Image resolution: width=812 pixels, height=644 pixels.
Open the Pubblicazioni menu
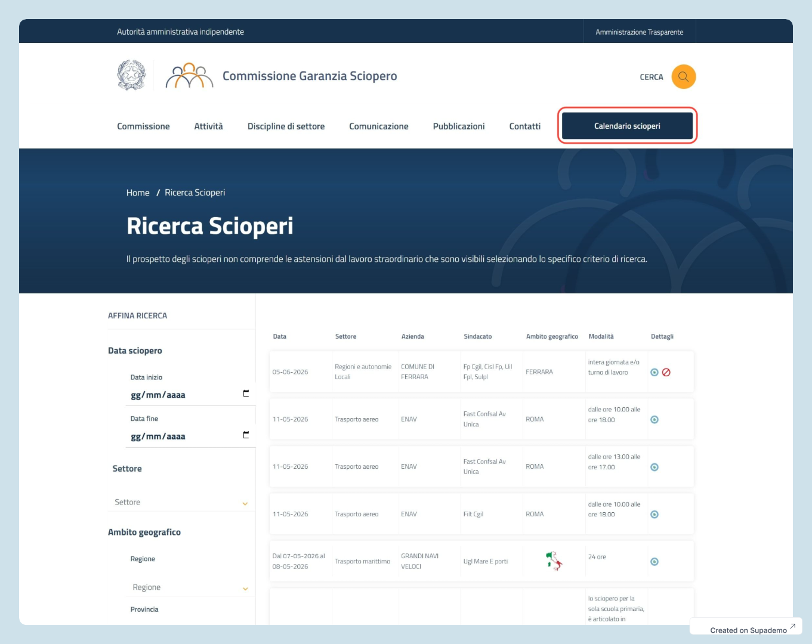(x=459, y=126)
